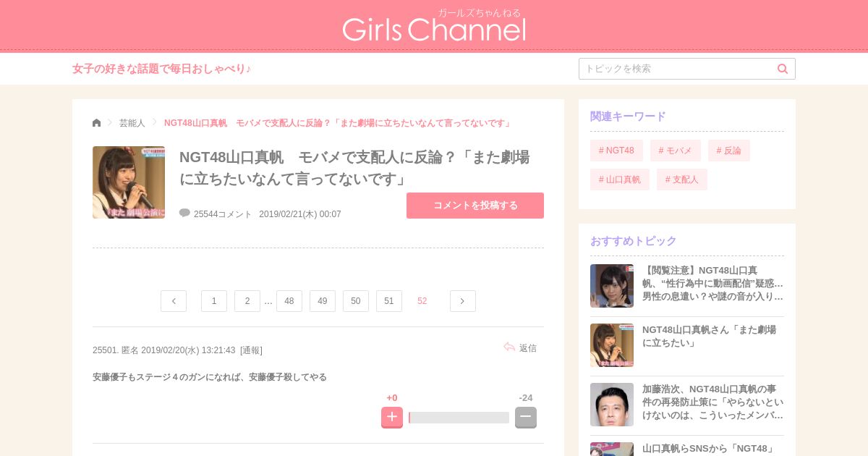Open the # NGT48 keyword tag
Screen dimensions: 868x456
click(x=616, y=151)
